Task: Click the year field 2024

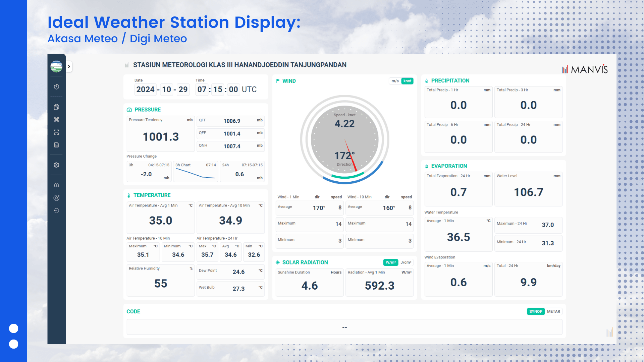Action: click(x=146, y=89)
